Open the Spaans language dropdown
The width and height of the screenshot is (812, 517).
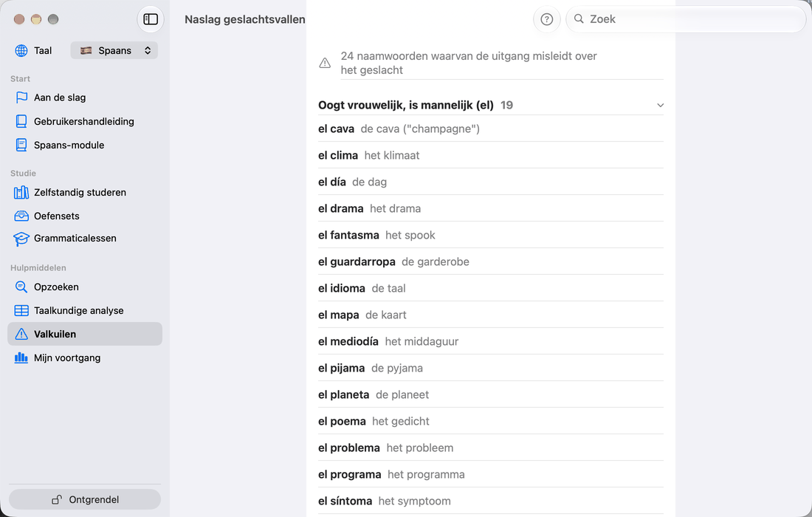[114, 50]
